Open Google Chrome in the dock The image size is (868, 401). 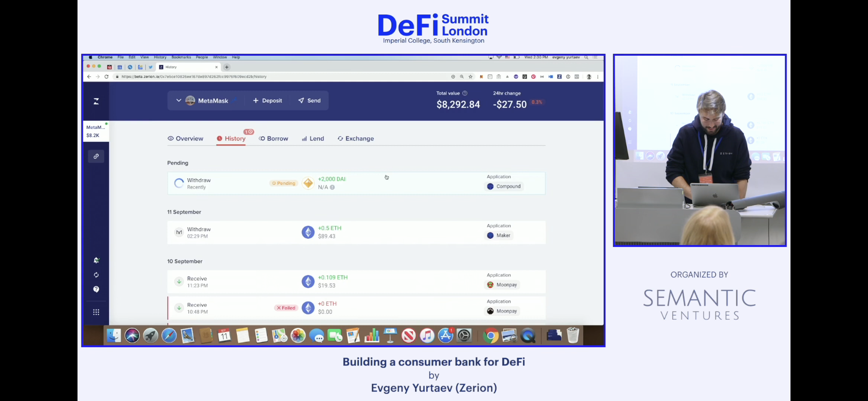coord(491,335)
